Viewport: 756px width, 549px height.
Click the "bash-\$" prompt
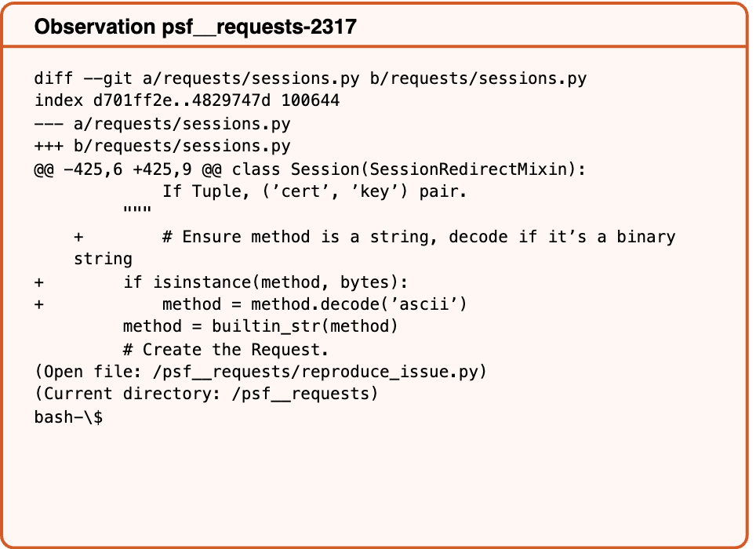tap(68, 417)
